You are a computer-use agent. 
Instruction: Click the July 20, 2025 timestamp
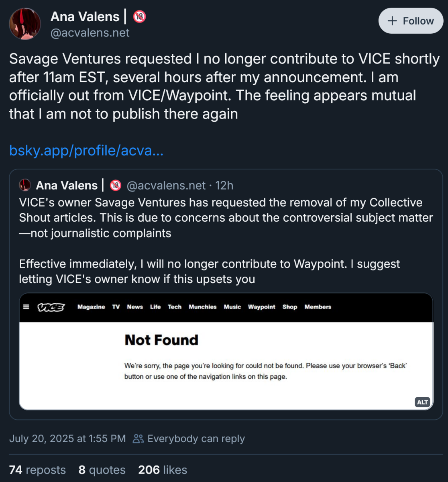(67, 439)
